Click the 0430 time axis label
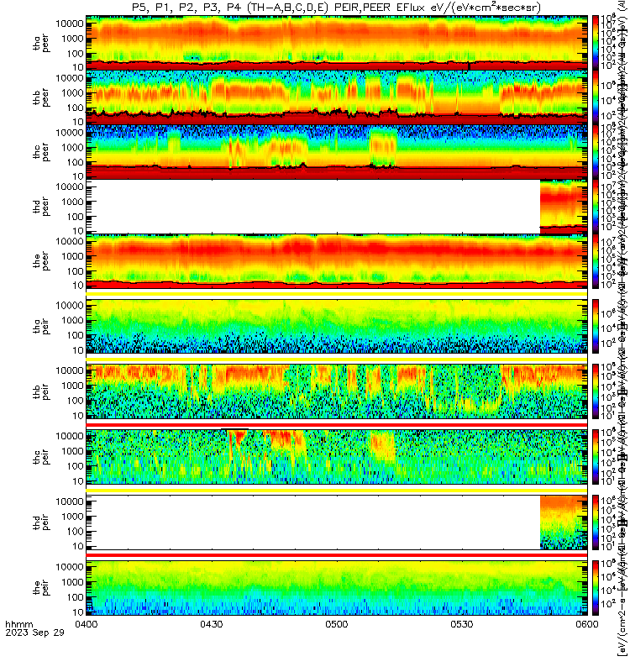The image size is (630, 672). point(212,624)
